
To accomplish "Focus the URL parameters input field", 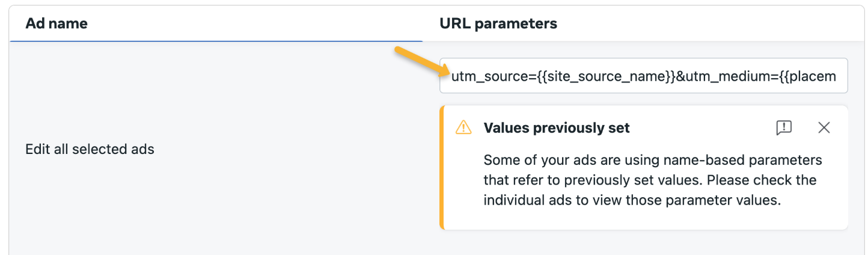I will click(x=643, y=76).
